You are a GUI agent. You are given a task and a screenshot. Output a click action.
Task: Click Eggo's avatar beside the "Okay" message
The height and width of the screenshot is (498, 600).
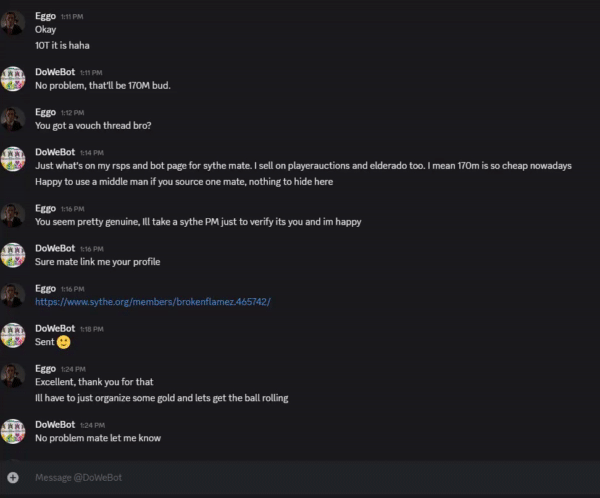click(x=13, y=22)
